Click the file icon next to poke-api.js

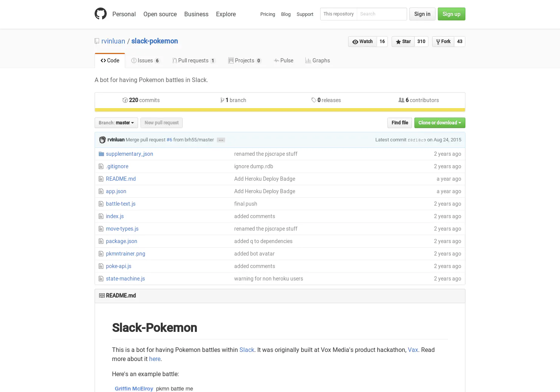[101, 266]
